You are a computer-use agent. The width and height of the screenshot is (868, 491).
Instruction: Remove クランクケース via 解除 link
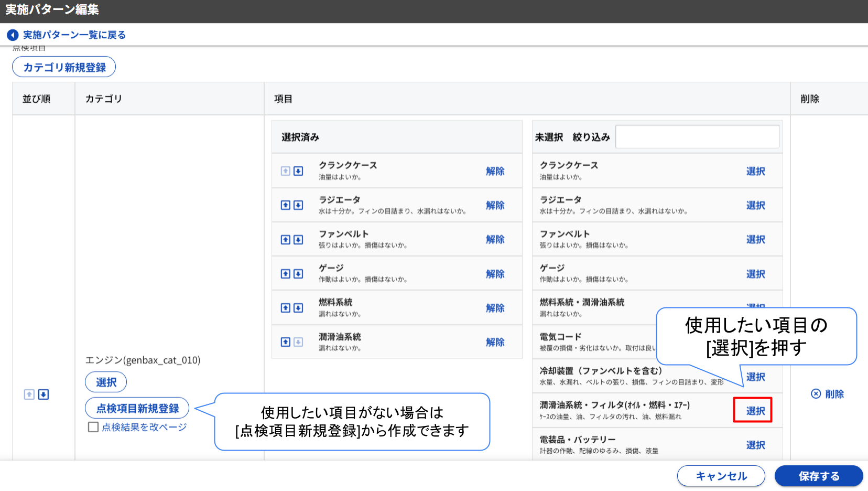[x=495, y=171]
